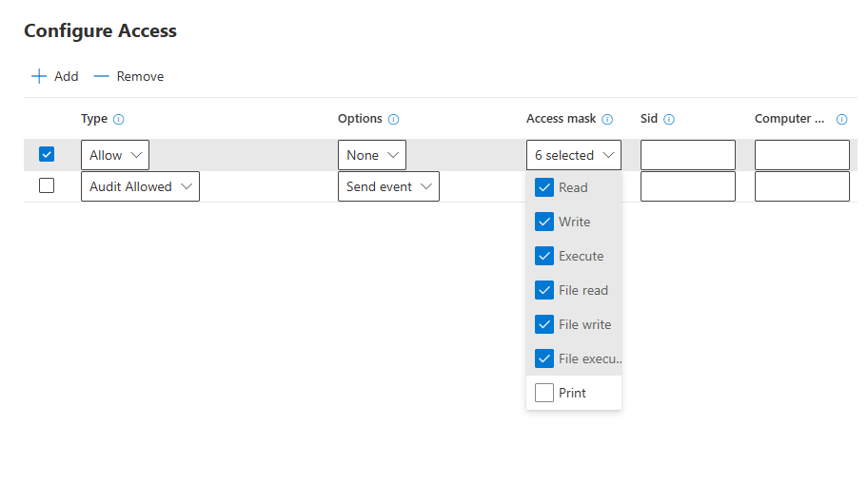The image size is (868, 484).
Task: Open the Send event options dropdown
Action: pos(388,186)
